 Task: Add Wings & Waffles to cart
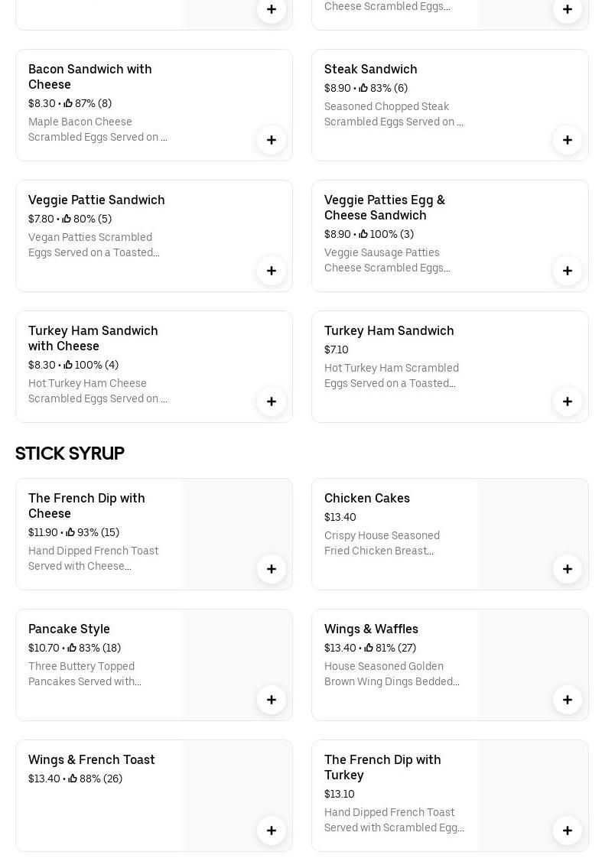pos(568,700)
